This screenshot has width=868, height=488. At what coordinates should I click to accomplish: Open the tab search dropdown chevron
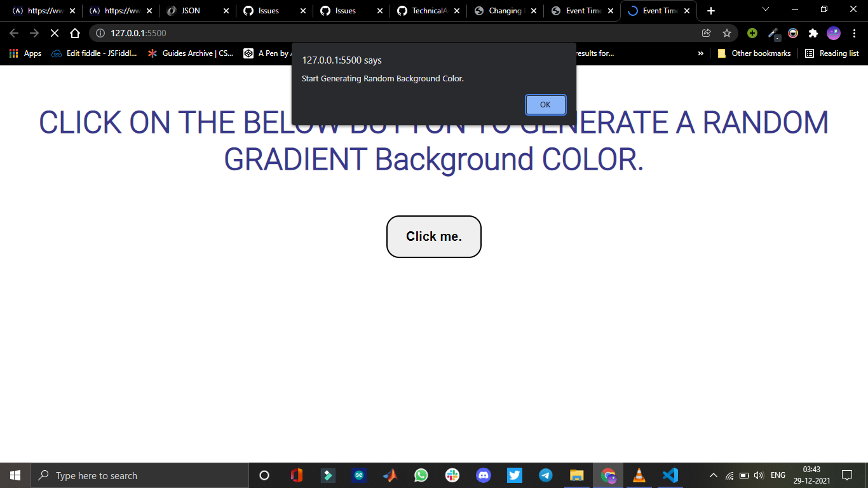[x=766, y=9]
